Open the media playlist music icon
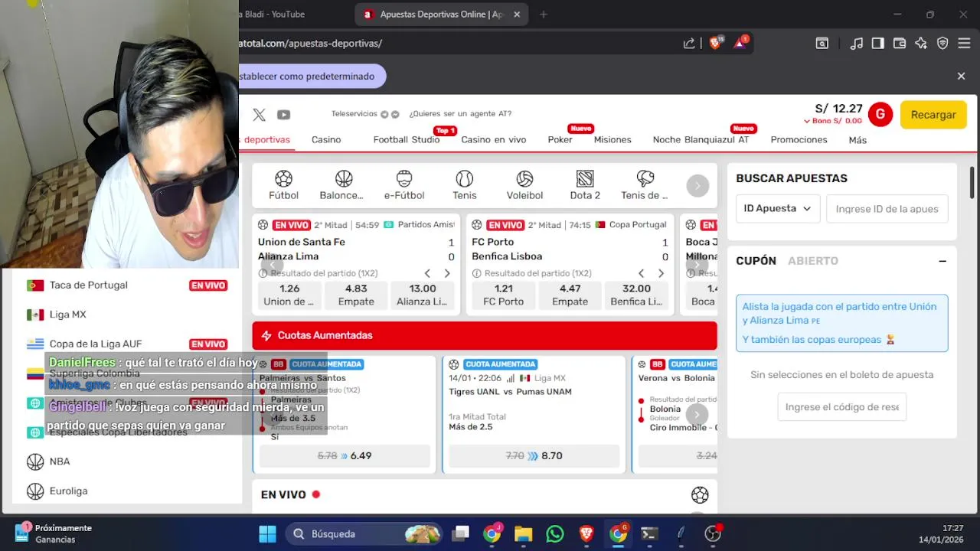The image size is (980, 551). pos(857,44)
